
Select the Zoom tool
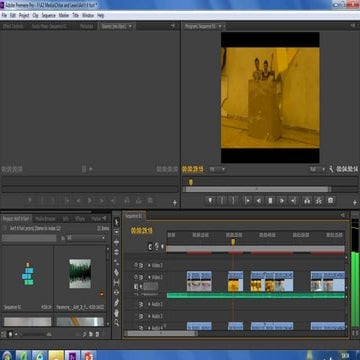click(x=116, y=322)
